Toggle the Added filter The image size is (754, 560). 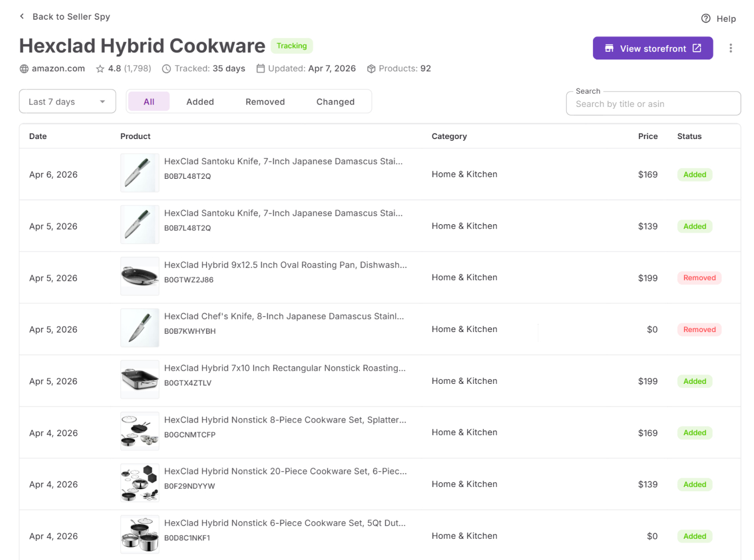200,101
